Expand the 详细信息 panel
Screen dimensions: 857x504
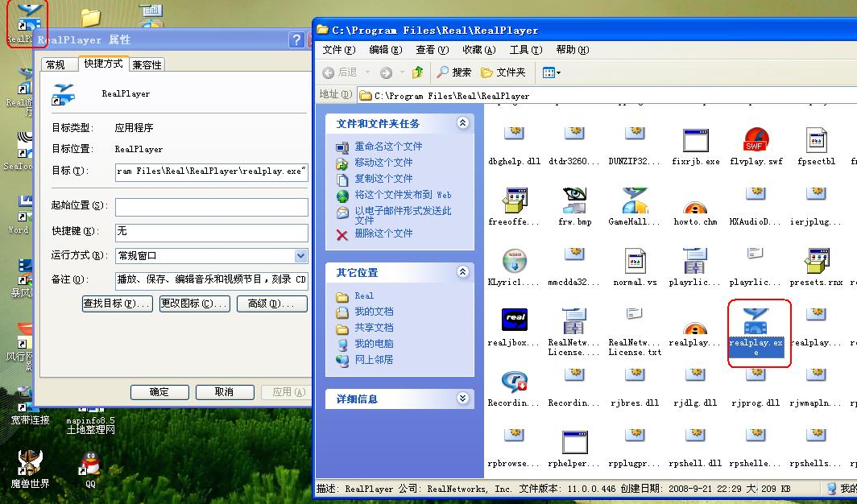click(x=462, y=398)
